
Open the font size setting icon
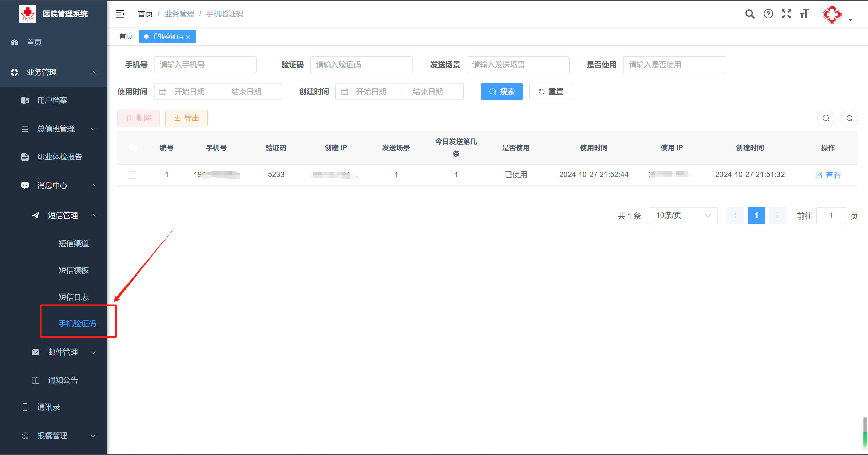coord(804,14)
